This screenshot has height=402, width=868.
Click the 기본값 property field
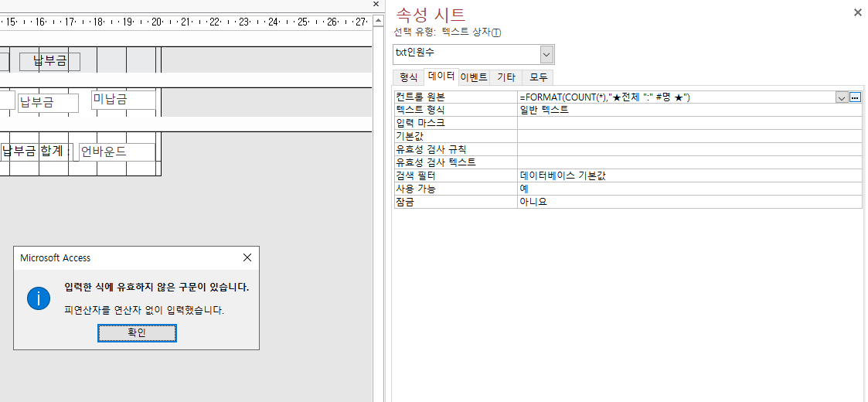[688, 136]
